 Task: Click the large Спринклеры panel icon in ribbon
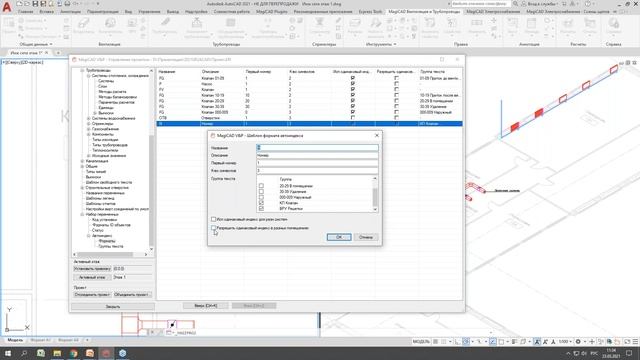pyautogui.click(x=320, y=22)
